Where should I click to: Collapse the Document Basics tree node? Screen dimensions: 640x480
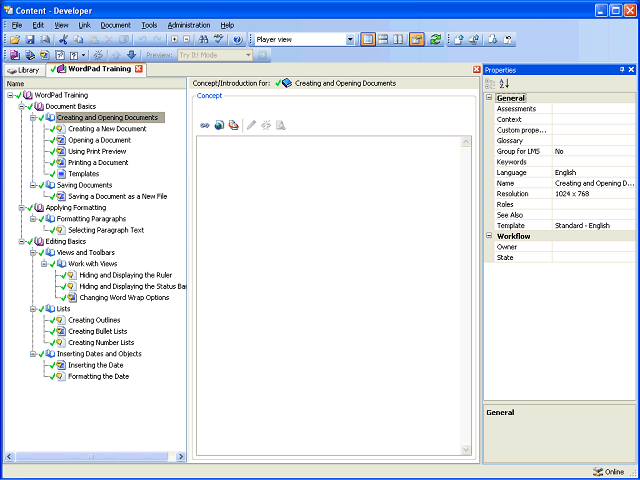[22, 107]
